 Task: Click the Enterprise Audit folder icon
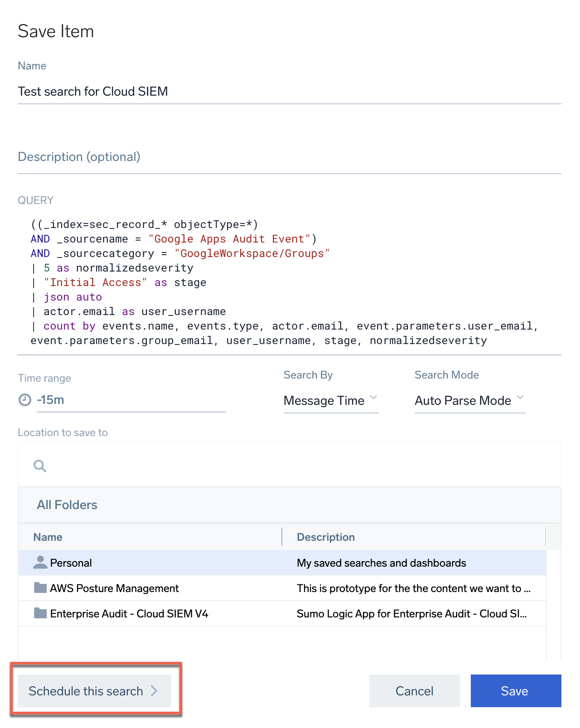(40, 613)
